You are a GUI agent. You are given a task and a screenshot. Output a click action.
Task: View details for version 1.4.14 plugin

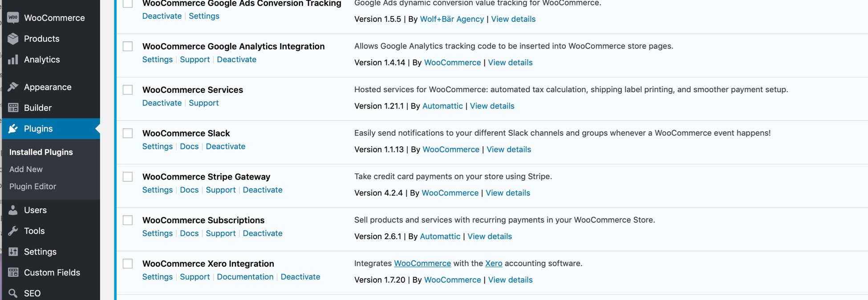510,63
